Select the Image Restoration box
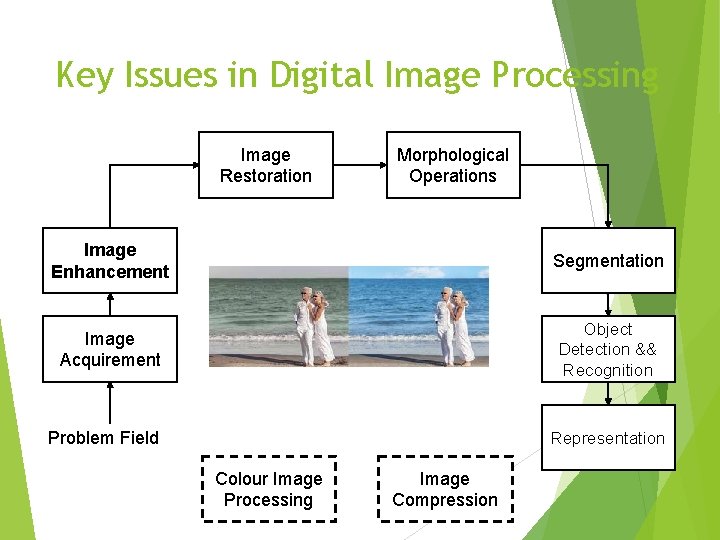Image resolution: width=720 pixels, height=540 pixels. [266, 165]
